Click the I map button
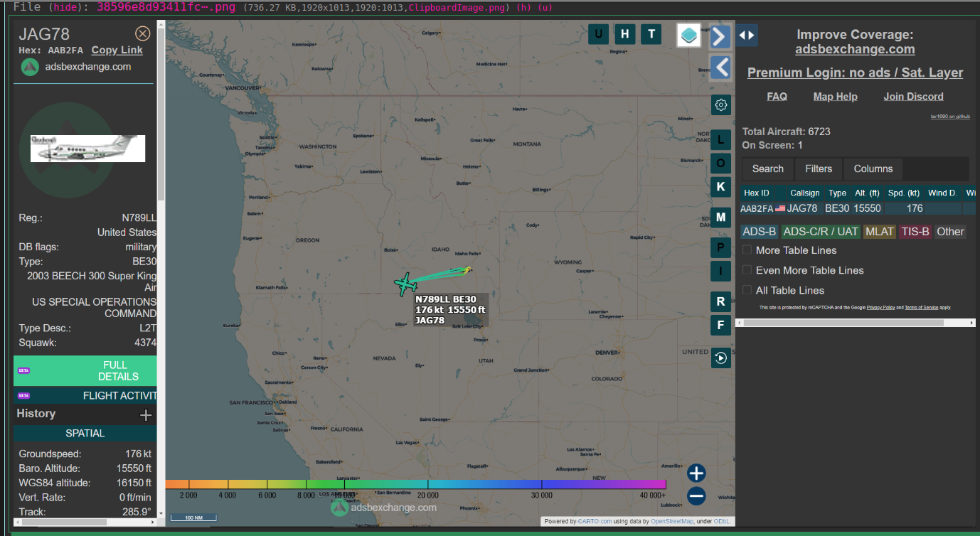Screen dimensions: 980x536 [x=720, y=271]
